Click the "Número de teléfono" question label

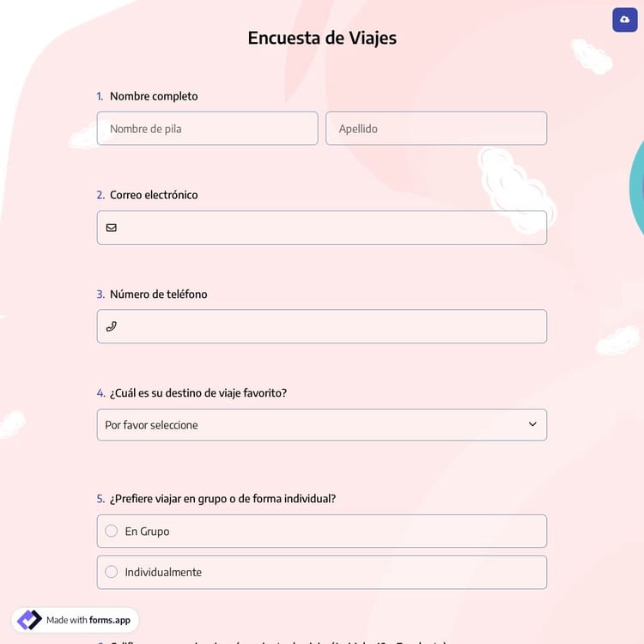point(159,294)
